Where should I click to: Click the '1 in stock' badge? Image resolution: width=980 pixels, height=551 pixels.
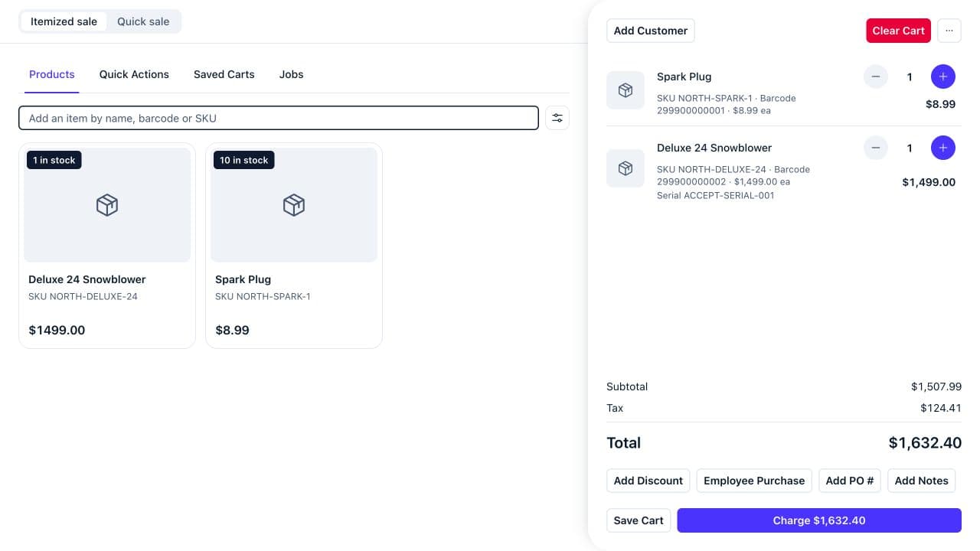pos(54,160)
